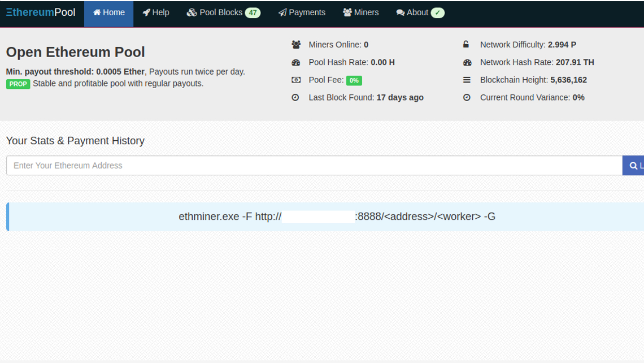Screen dimensions: 644x363
Task: Open the About page
Action: (420, 13)
